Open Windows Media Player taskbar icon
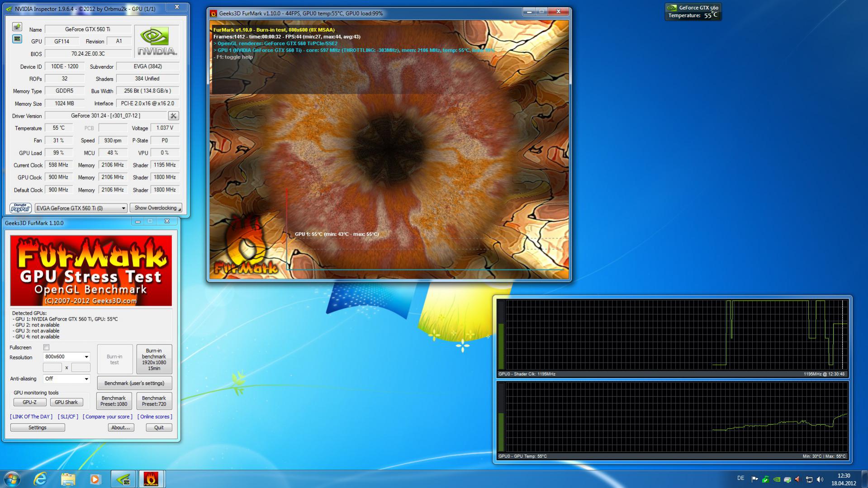The image size is (868, 488). pyautogui.click(x=95, y=479)
